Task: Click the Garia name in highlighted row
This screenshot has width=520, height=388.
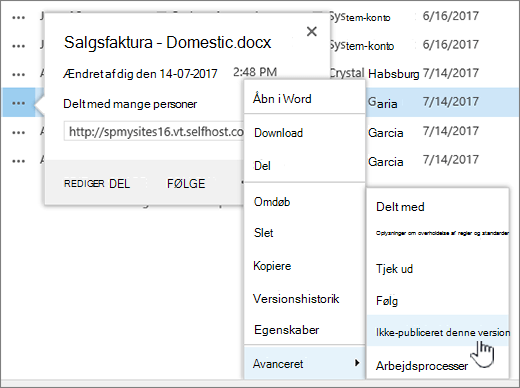Action: point(382,103)
